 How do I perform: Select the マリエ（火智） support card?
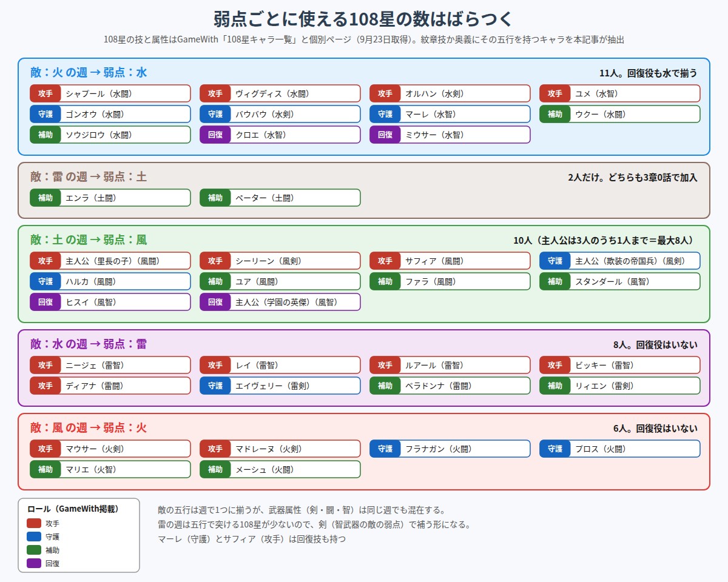click(x=110, y=469)
